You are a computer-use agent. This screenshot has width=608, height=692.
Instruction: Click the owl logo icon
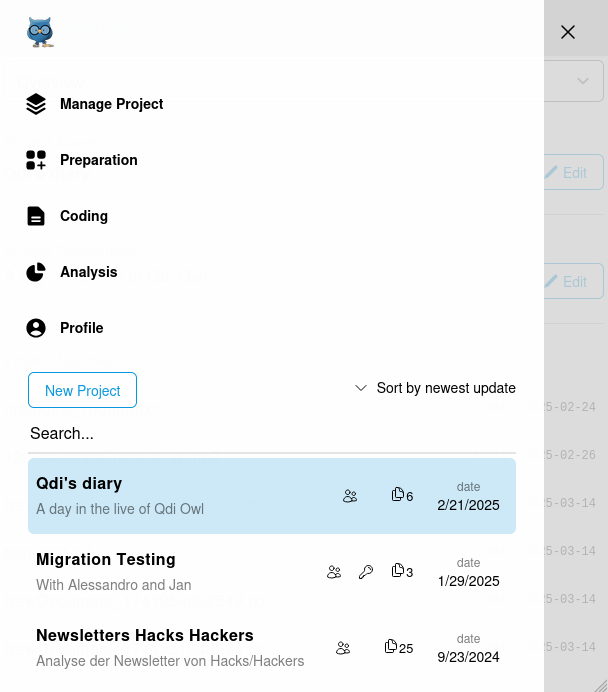point(40,32)
